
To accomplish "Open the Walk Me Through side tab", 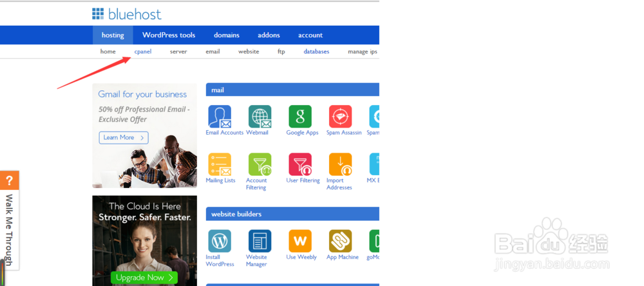I will pos(10,230).
